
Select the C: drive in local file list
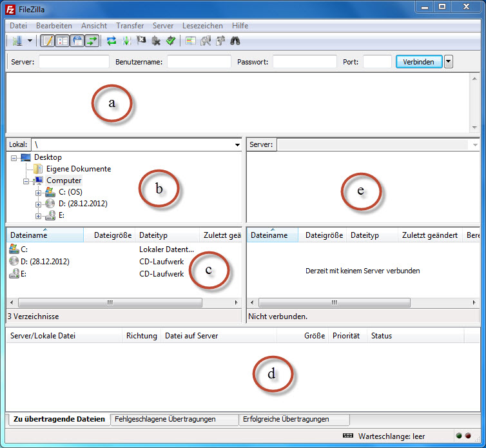[x=24, y=249]
